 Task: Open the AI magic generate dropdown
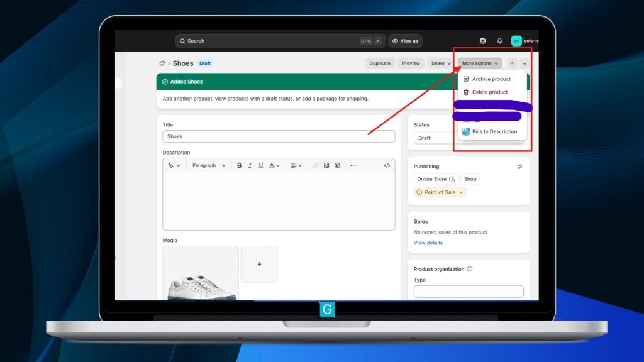coord(174,165)
